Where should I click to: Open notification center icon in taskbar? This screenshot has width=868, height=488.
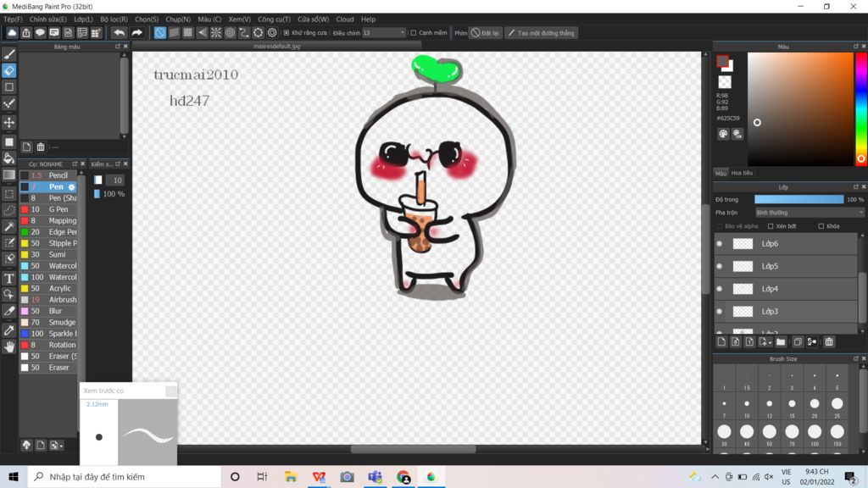tap(850, 476)
